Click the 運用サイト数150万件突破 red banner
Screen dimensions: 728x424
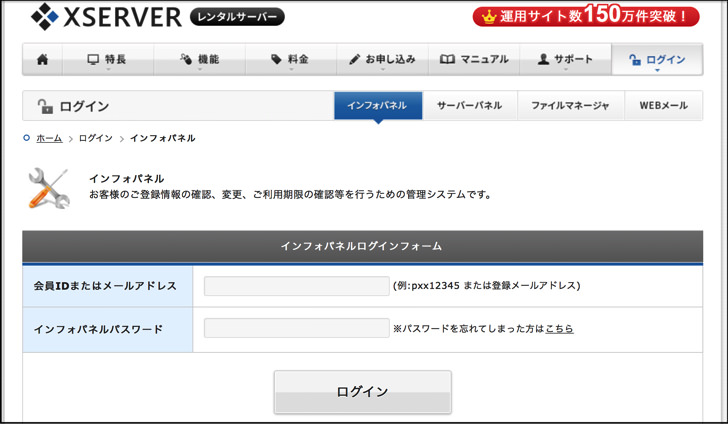[586, 16]
